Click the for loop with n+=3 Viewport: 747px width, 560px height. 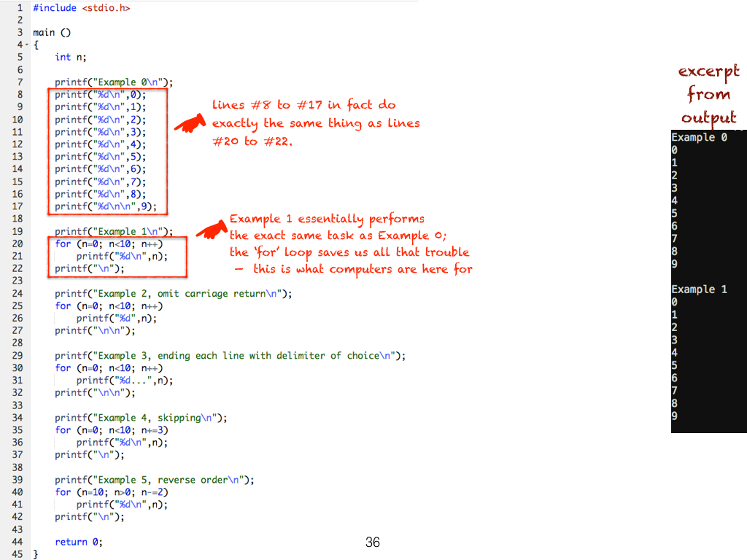coord(112,430)
